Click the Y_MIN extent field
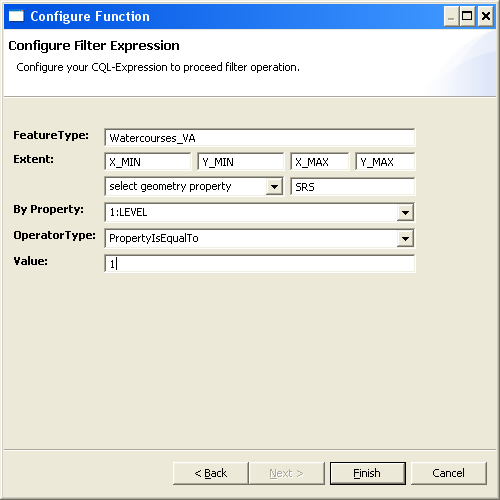This screenshot has height=500, width=500. tap(241, 162)
